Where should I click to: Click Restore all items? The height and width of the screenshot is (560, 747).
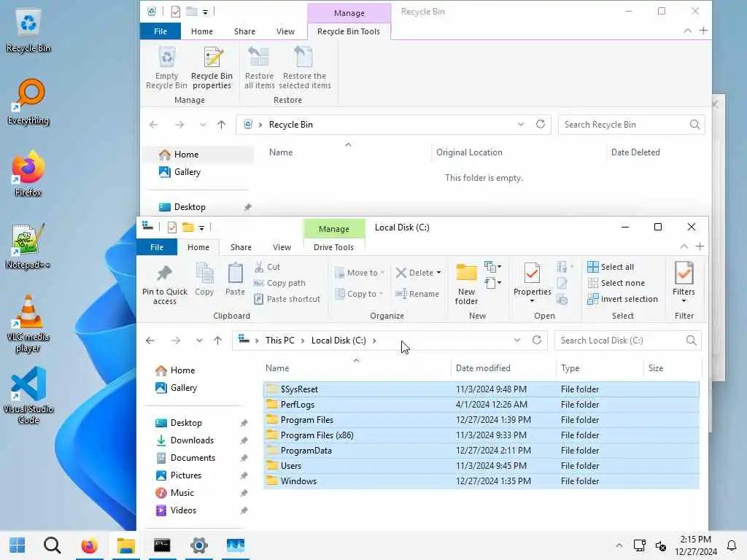click(259, 68)
